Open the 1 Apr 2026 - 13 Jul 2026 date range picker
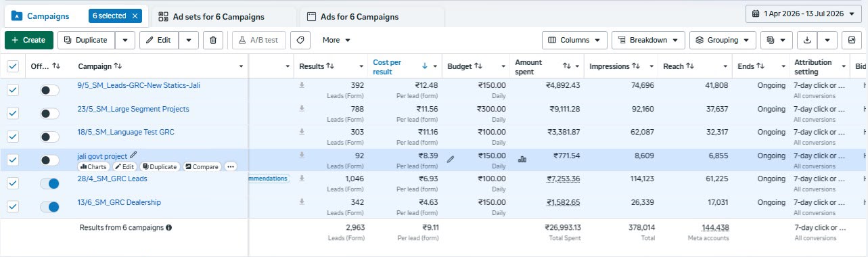This screenshot has height=257, width=868. coord(804,14)
